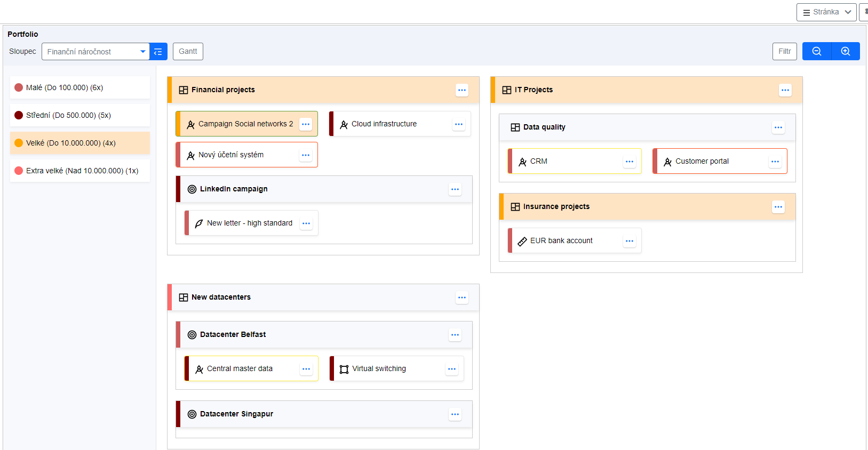Open the Virtual switching card
This screenshot has height=450, width=868.
397,368
